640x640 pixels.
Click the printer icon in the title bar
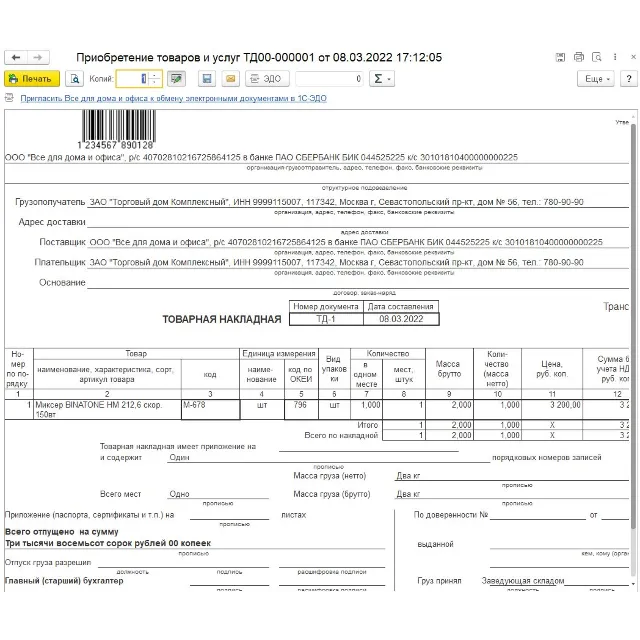(579, 58)
